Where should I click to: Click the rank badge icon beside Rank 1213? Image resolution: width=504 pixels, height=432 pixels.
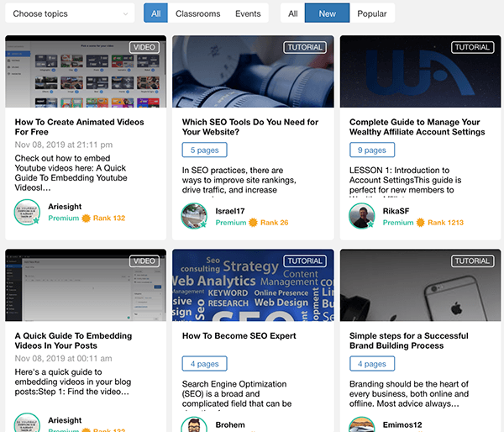[x=421, y=223]
